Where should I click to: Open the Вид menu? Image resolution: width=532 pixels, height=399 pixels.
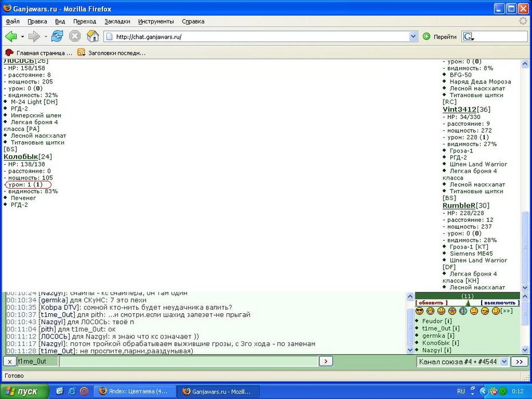point(59,21)
